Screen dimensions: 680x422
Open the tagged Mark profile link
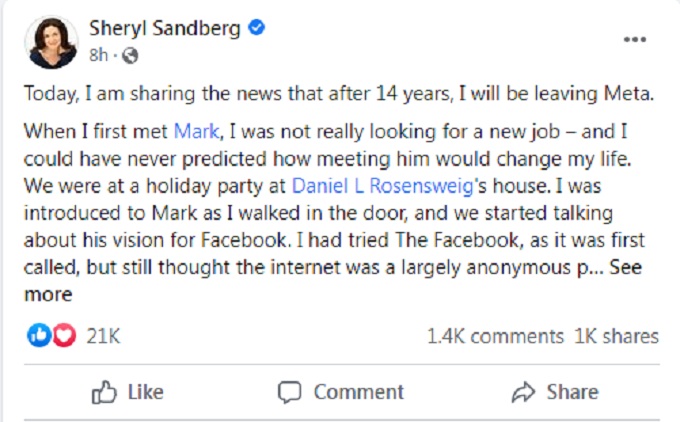point(197,131)
